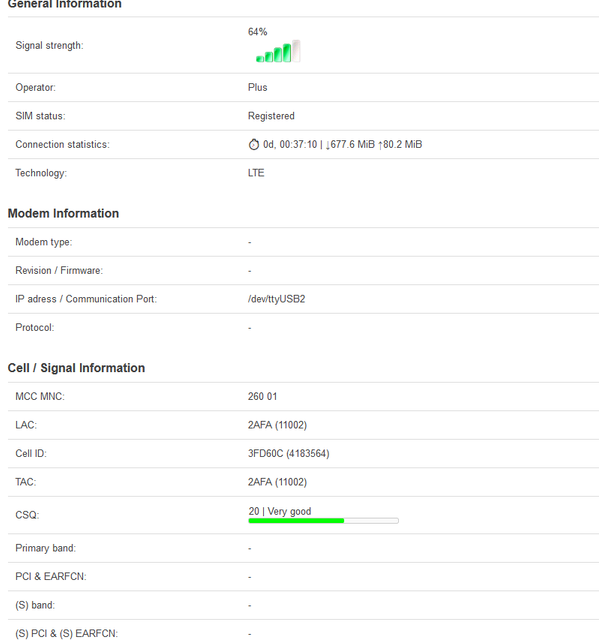Click the IP adress / Communication Port label
The width and height of the screenshot is (599, 640).
coord(86,299)
